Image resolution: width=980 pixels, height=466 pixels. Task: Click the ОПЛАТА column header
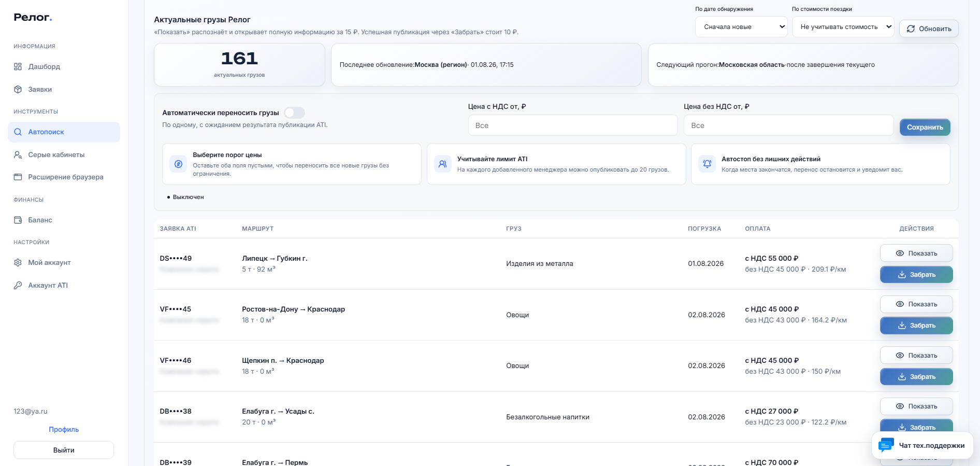click(758, 229)
